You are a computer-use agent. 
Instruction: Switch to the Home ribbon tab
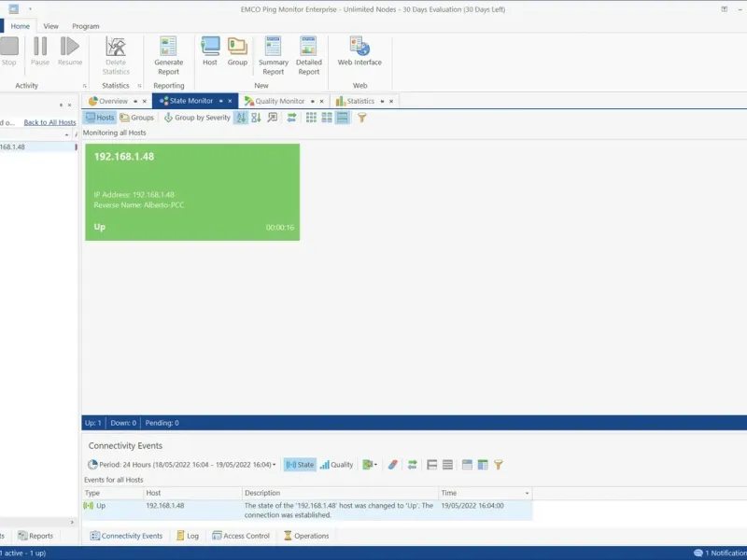20,26
